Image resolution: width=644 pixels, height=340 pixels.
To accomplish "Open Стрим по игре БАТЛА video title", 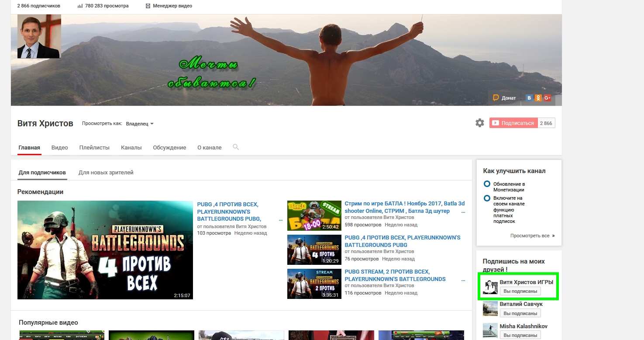I will click(405, 207).
